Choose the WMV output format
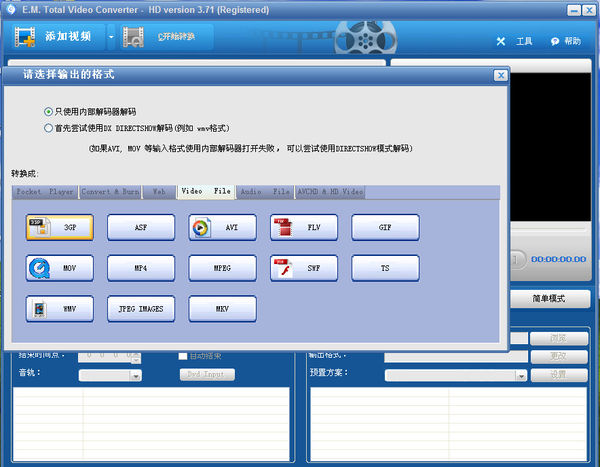 tap(60, 309)
